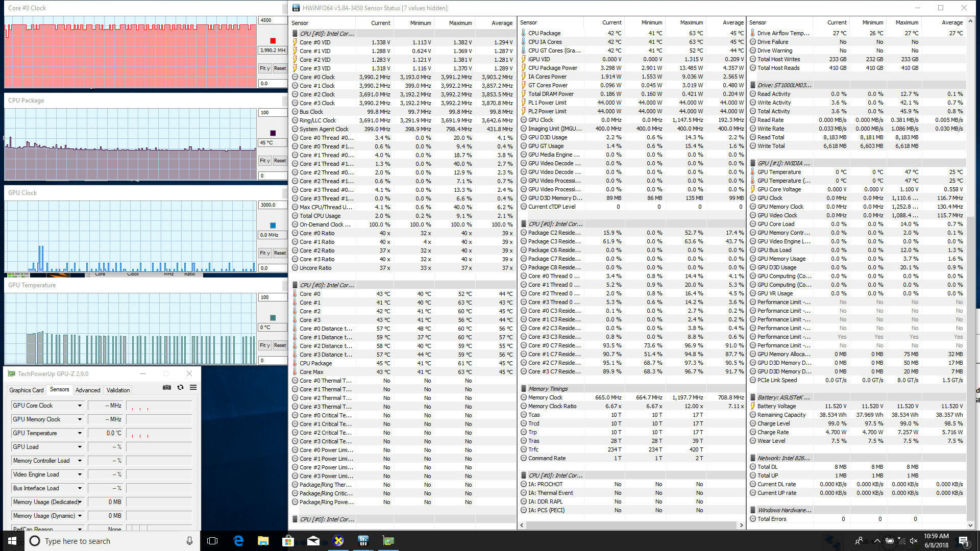Launch Microsoft Edge from the taskbar
980x551 pixels.
pyautogui.click(x=238, y=541)
